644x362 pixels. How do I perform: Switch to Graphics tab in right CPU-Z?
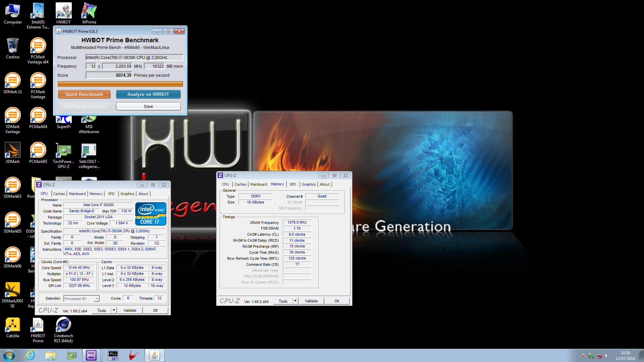pos(309,184)
